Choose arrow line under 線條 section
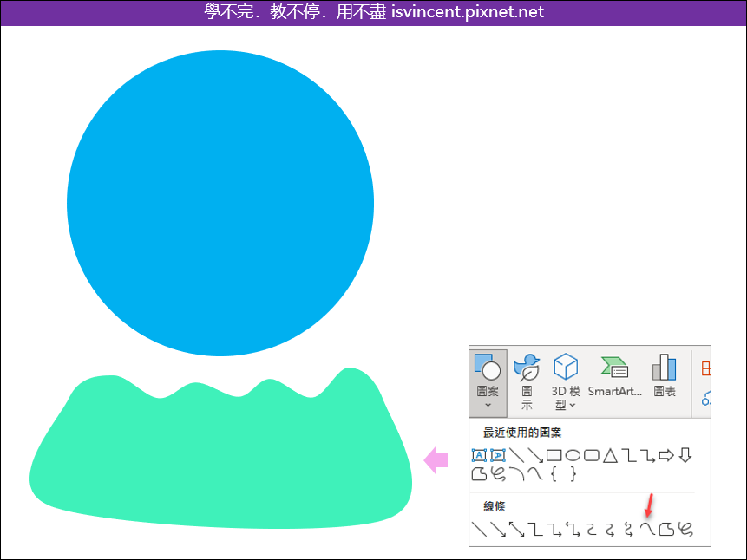Screen dimensions: 747x560 pyautogui.click(x=498, y=529)
